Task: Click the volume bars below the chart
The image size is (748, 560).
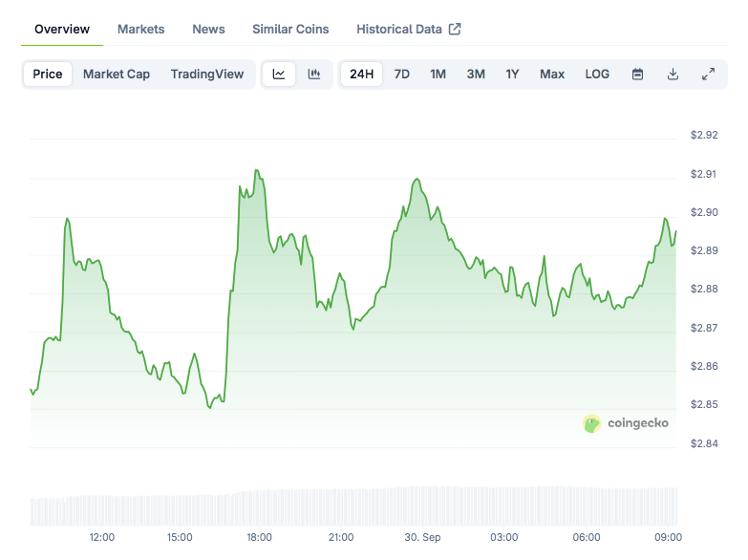Action: pos(353,506)
